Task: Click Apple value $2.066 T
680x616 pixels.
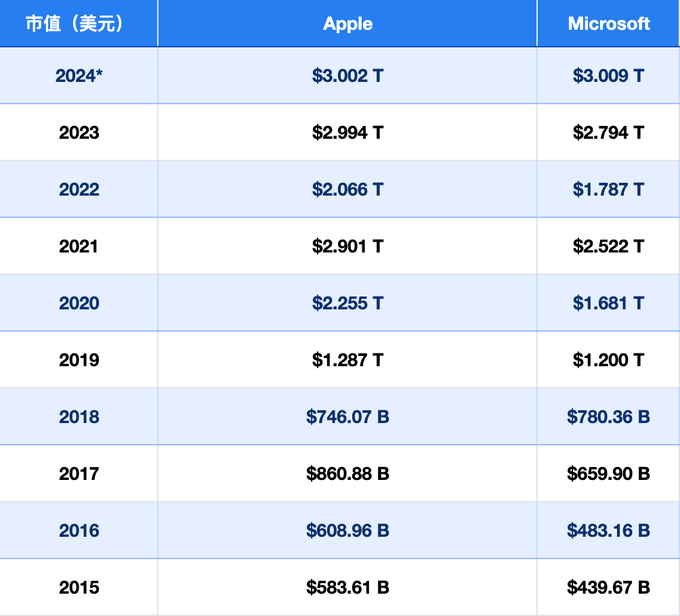Action: click(347, 189)
